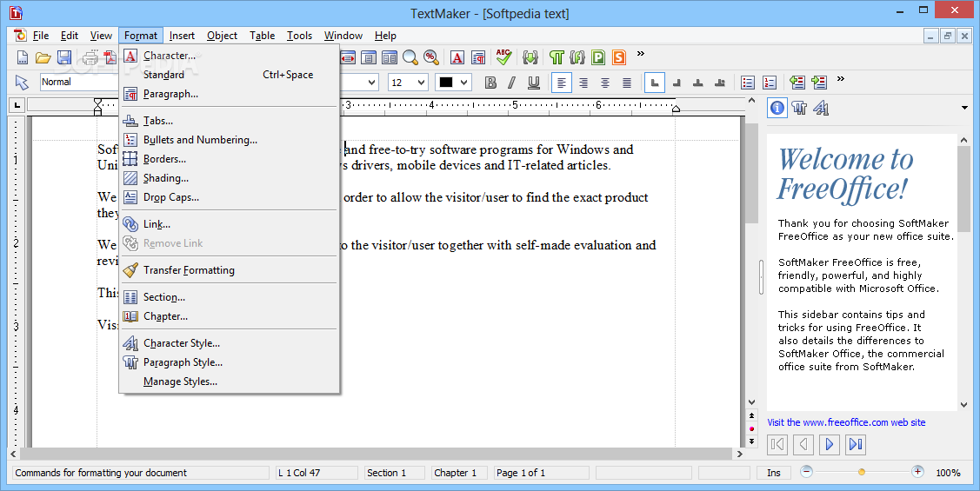Expand the formatting toolbar overflow chevron
The image size is (980, 491).
pos(841,79)
